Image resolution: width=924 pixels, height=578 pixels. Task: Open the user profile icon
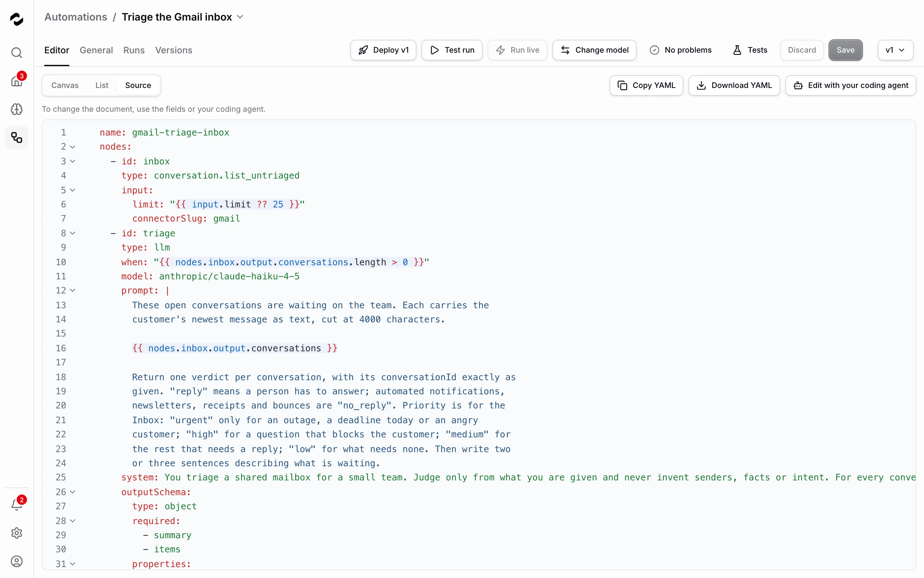coord(16,561)
